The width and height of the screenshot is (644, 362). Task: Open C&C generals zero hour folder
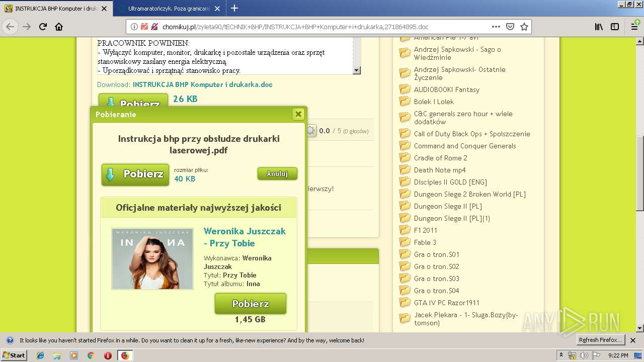463,118
